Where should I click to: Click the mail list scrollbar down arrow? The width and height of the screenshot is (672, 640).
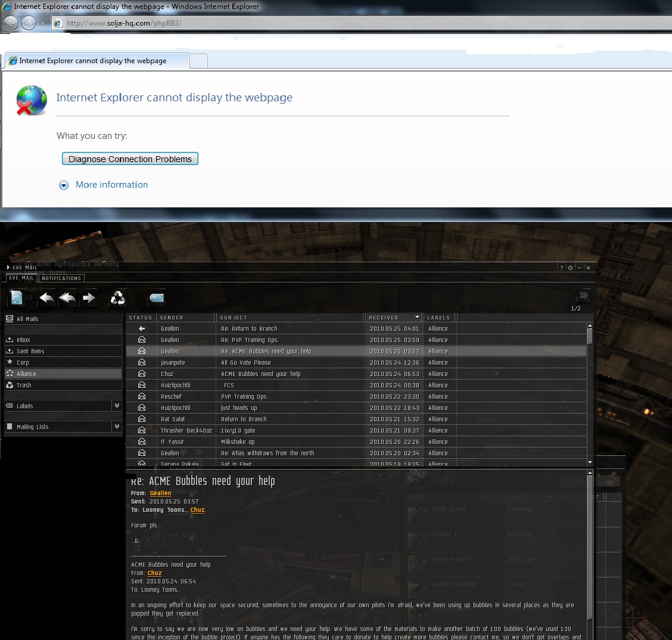[590, 462]
